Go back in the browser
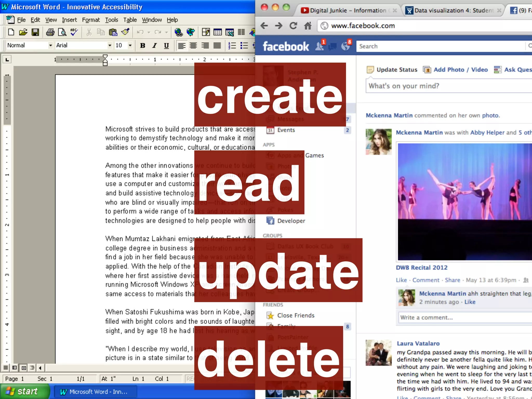Screen dimensions: 532x399 [264, 26]
